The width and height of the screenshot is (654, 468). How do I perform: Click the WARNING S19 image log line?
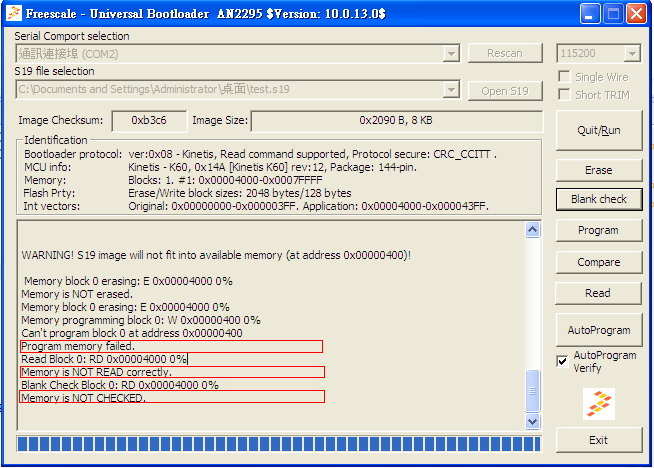[x=216, y=255]
